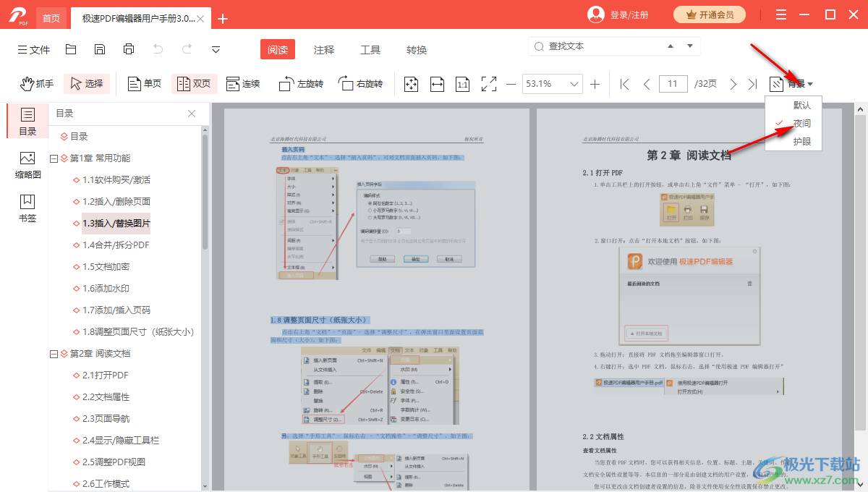
Task: Open outline entry 2.3页面导航
Action: click(x=106, y=419)
